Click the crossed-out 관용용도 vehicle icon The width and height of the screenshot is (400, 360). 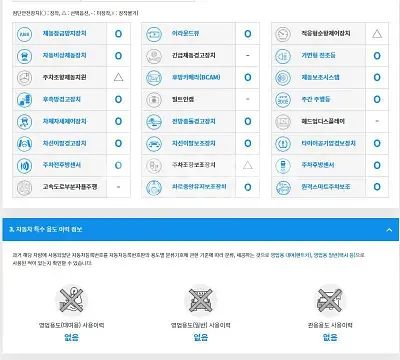click(330, 300)
